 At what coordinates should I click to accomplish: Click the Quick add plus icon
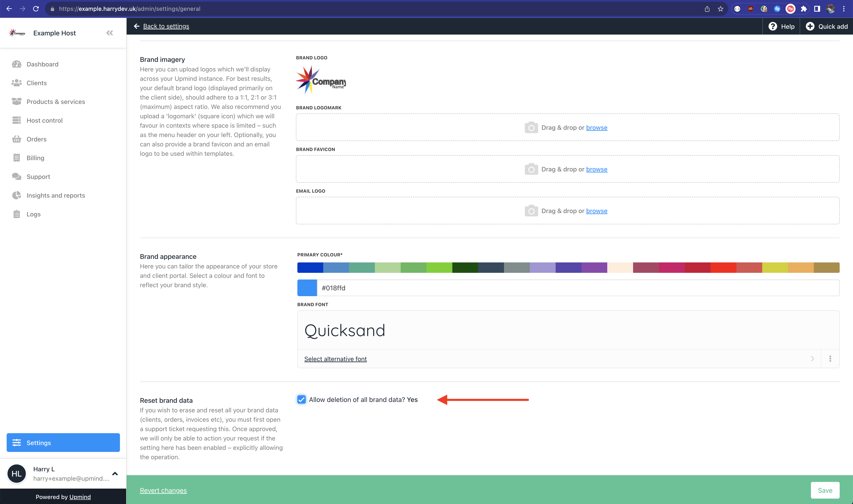(810, 26)
